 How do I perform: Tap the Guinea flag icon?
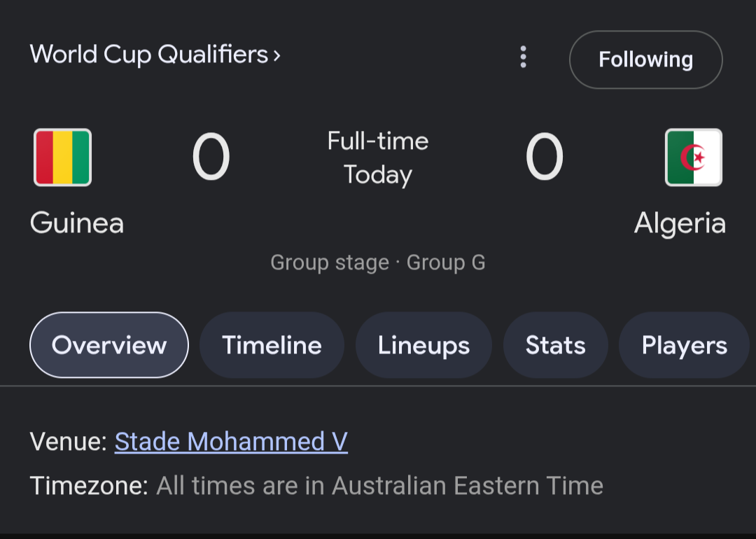pos(63,157)
